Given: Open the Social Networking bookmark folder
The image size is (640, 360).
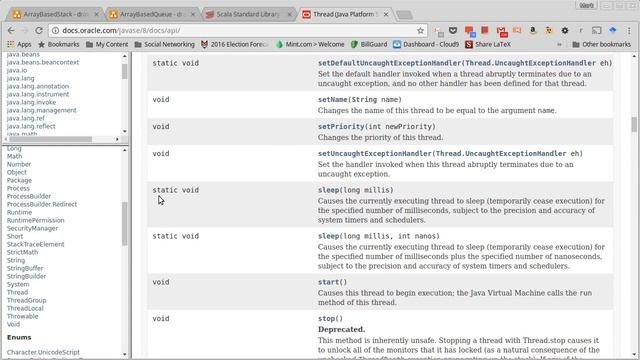Looking at the screenshot, I should pyautogui.click(x=164, y=44).
